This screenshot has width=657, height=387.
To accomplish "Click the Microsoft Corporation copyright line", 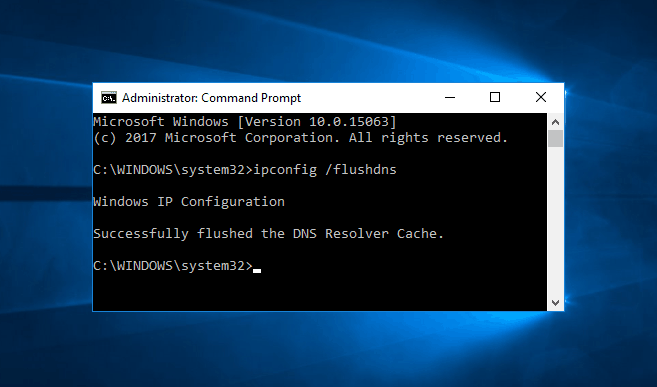I will click(300, 138).
